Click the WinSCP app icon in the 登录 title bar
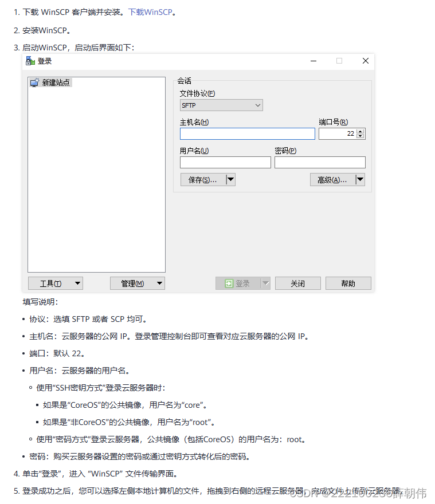This screenshot has width=435, height=504. [30, 61]
